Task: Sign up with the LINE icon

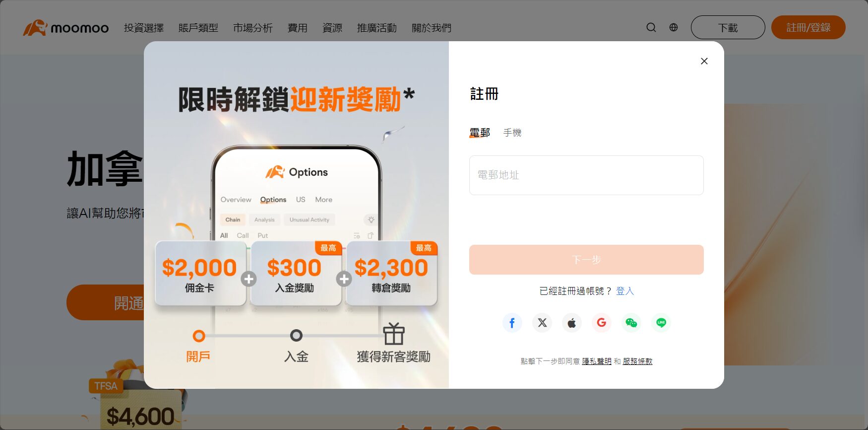Action: pos(661,323)
